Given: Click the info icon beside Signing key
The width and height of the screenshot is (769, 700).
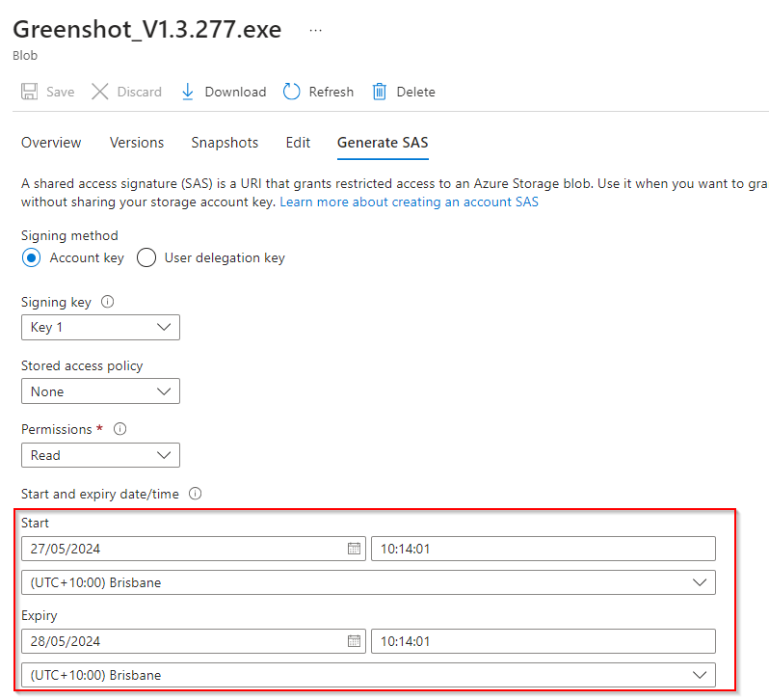Looking at the screenshot, I should coord(107,302).
